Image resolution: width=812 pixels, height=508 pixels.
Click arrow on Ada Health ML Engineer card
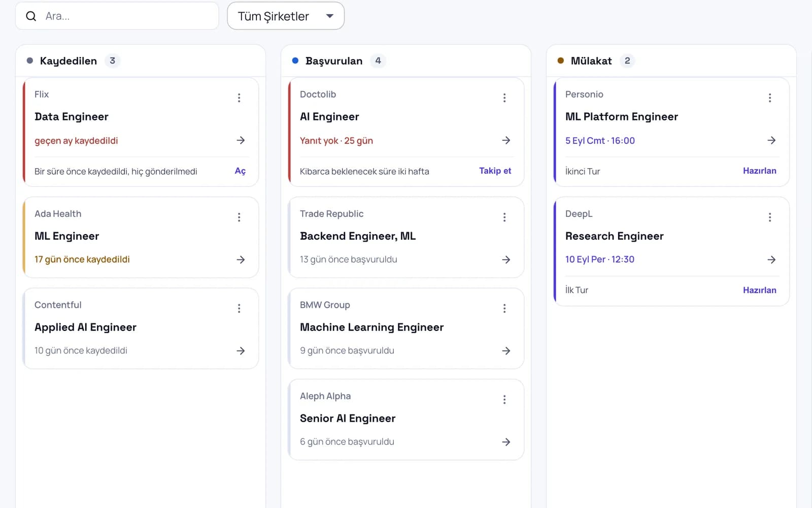pyautogui.click(x=241, y=260)
